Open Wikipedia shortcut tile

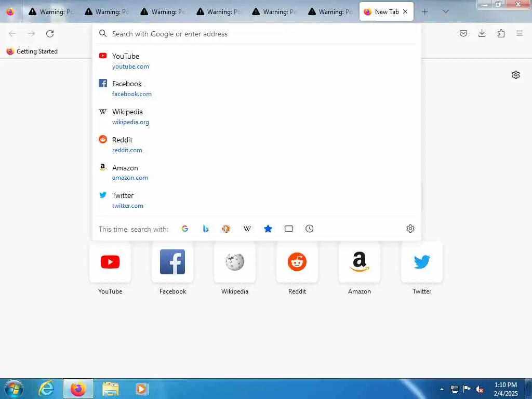click(x=235, y=262)
